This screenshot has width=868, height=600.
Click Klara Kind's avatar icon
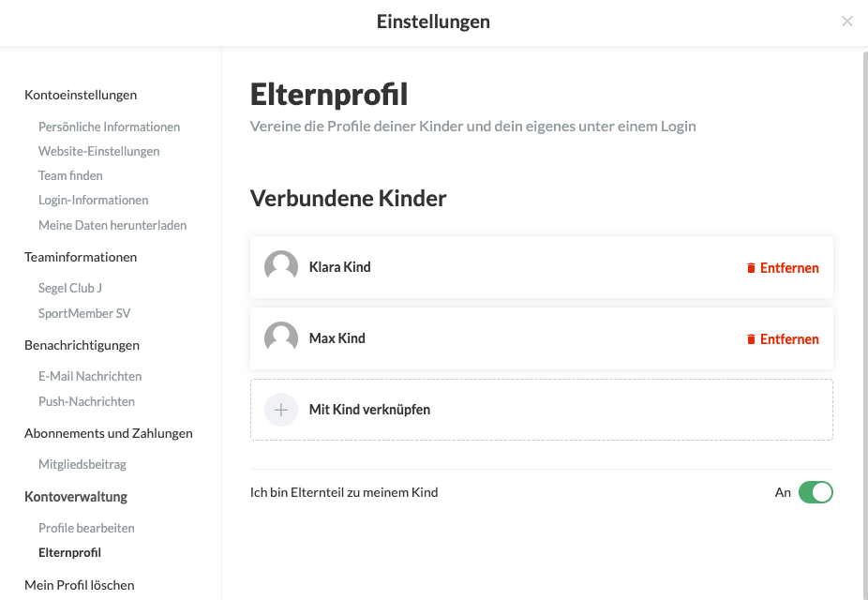pos(281,267)
